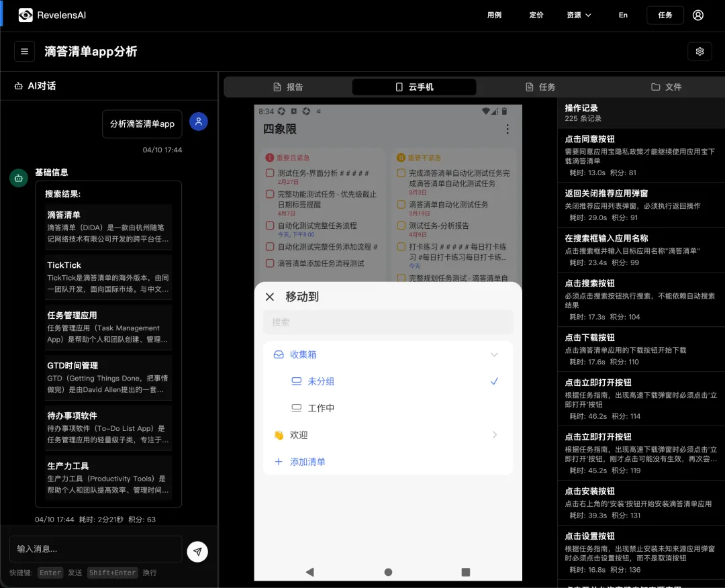Open the sidebar hamburger menu
725x588 pixels.
(x=25, y=51)
